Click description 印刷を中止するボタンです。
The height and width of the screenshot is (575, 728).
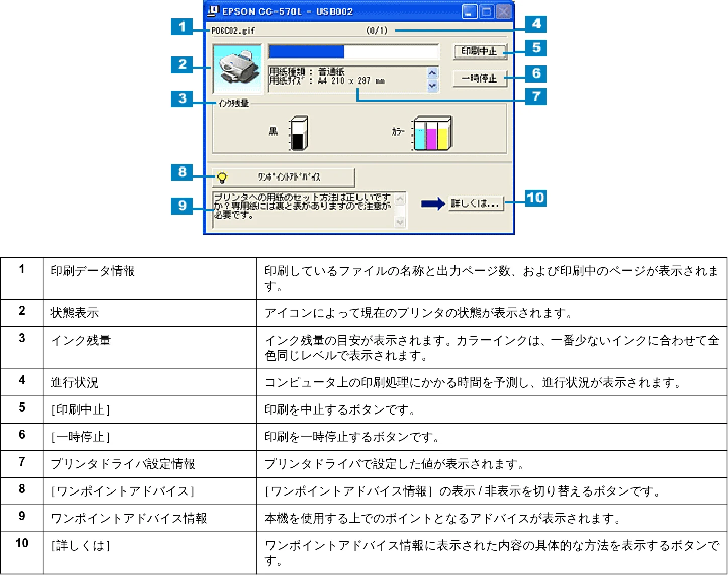(x=340, y=410)
